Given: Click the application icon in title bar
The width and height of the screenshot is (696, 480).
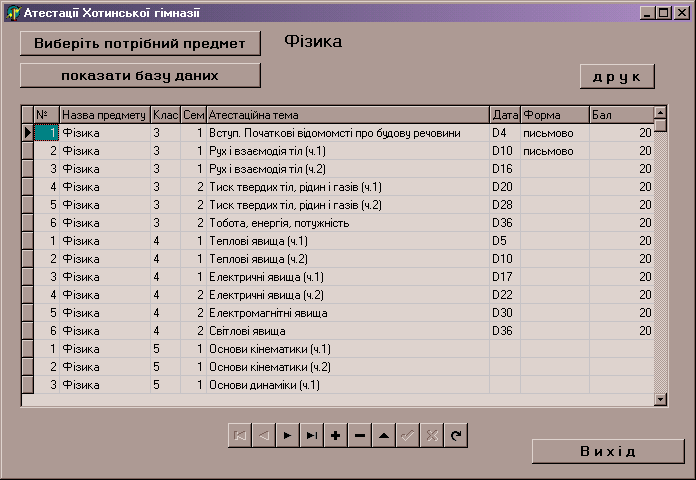Looking at the screenshot, I should coord(13,12).
